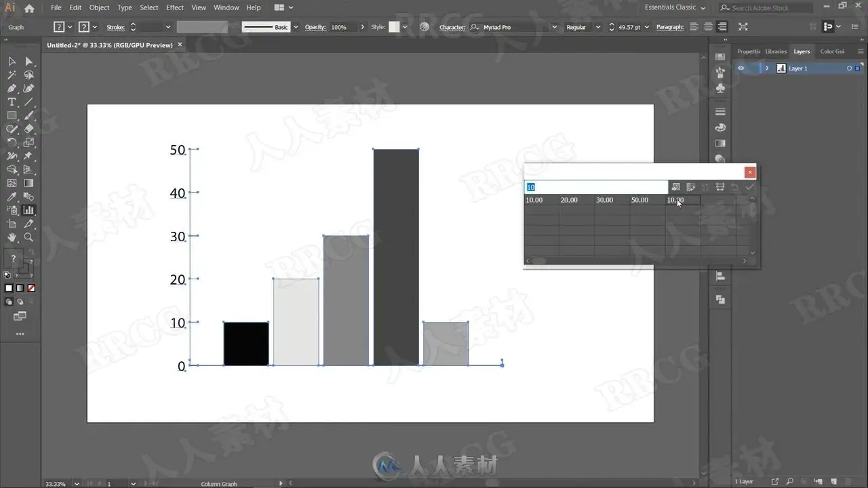
Task: Click Layer 1 target circle
Action: pos(849,68)
